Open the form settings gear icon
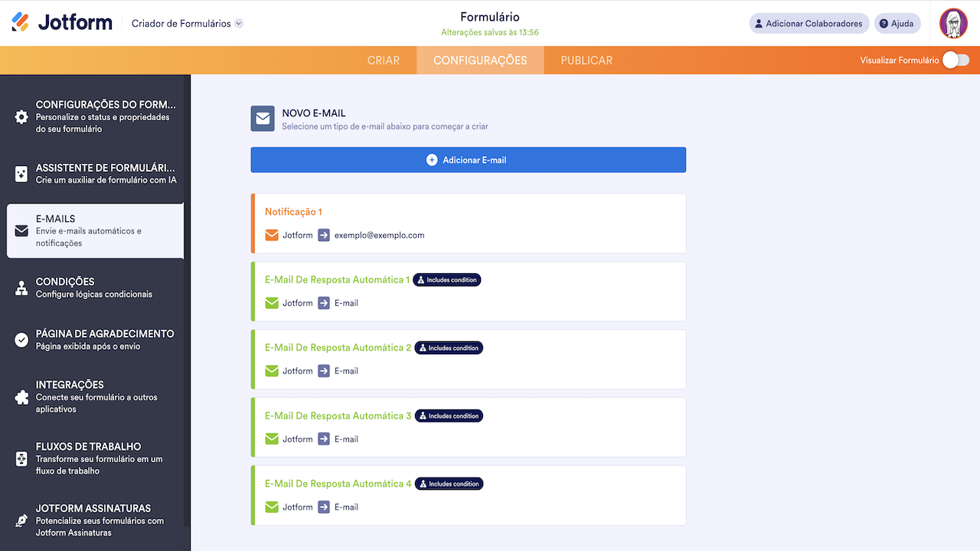980x551 pixels. click(x=21, y=117)
